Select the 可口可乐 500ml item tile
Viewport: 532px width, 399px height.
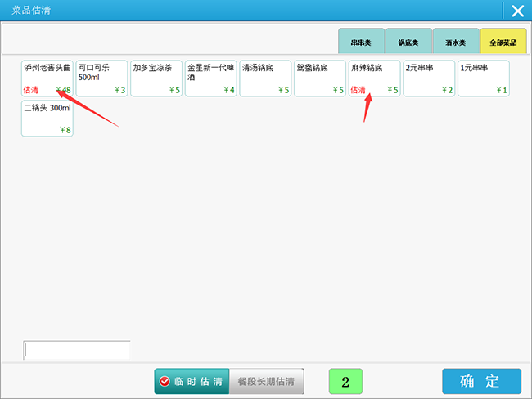pyautogui.click(x=101, y=78)
